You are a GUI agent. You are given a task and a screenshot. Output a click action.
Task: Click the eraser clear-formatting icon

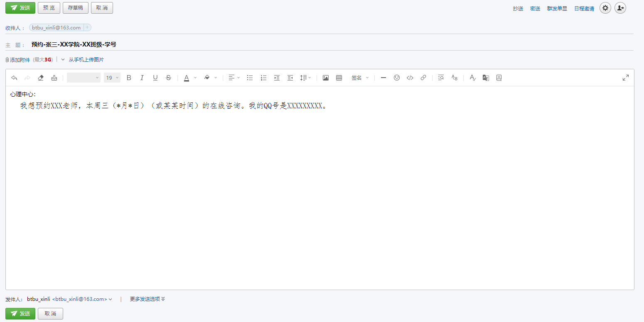pos(41,78)
